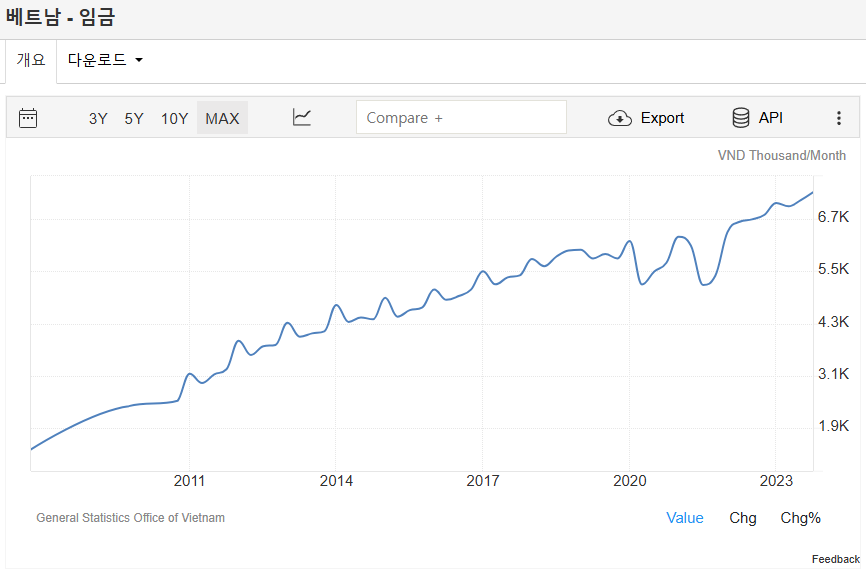
Task: Select the 5Y time range
Action: point(134,119)
